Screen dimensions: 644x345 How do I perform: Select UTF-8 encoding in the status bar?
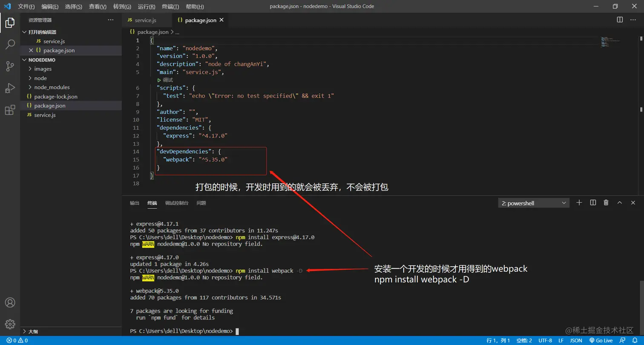click(x=545, y=340)
